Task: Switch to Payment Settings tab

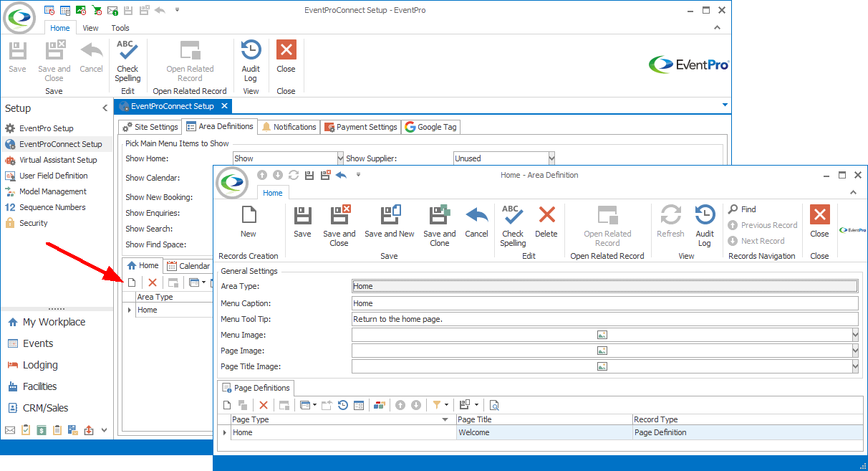Action: (x=361, y=127)
